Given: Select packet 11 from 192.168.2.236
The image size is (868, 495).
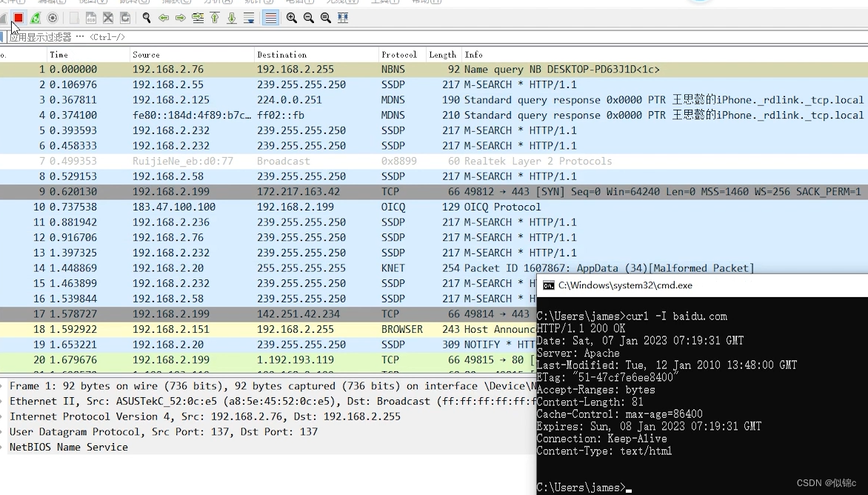Looking at the screenshot, I should click(434, 222).
